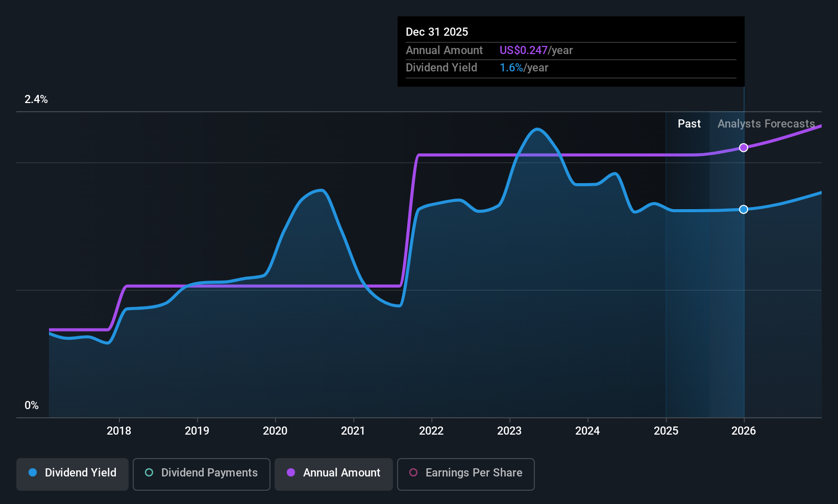Viewport: 838px width, 504px height.
Task: Select the purple Annual Amount data point marker
Action: [x=744, y=147]
